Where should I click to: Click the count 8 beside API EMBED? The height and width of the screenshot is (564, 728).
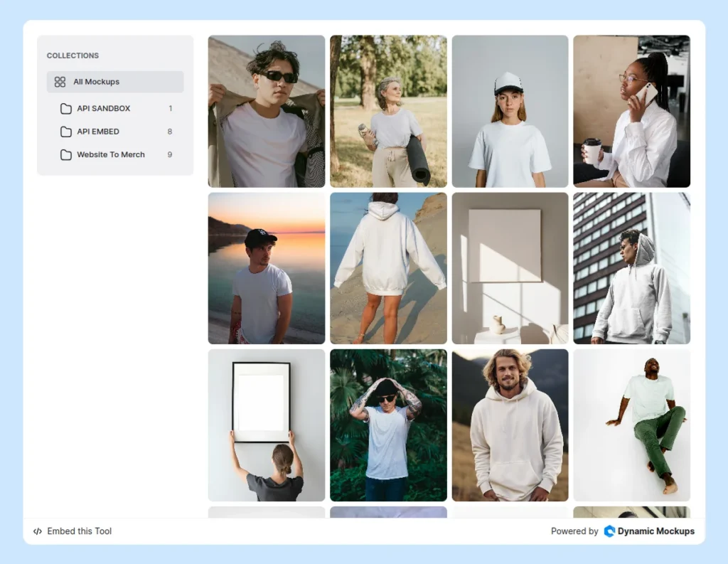[x=170, y=132]
